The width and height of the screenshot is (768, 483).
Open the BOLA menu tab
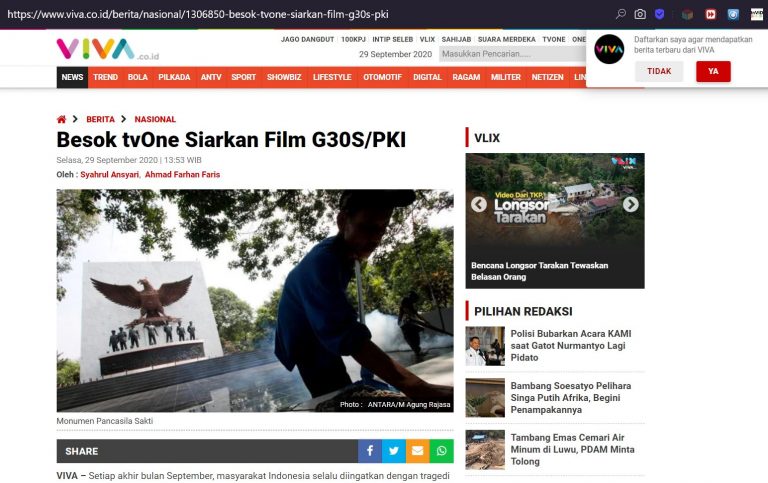click(138, 77)
